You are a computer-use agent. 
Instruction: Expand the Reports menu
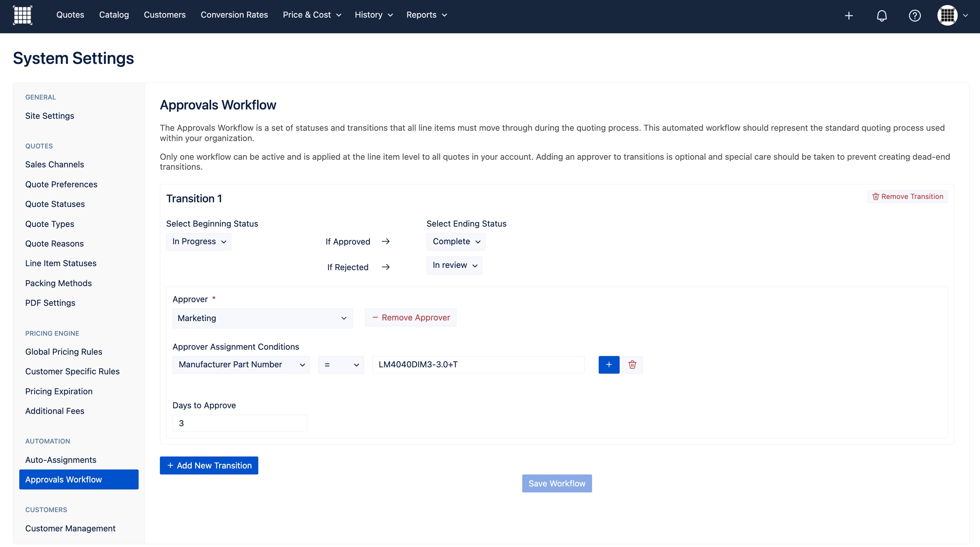point(427,15)
